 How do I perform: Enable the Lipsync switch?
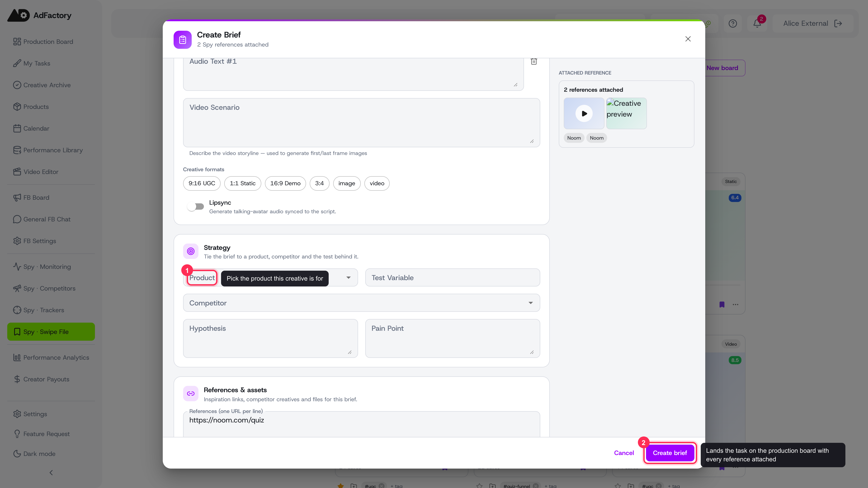pos(196,206)
